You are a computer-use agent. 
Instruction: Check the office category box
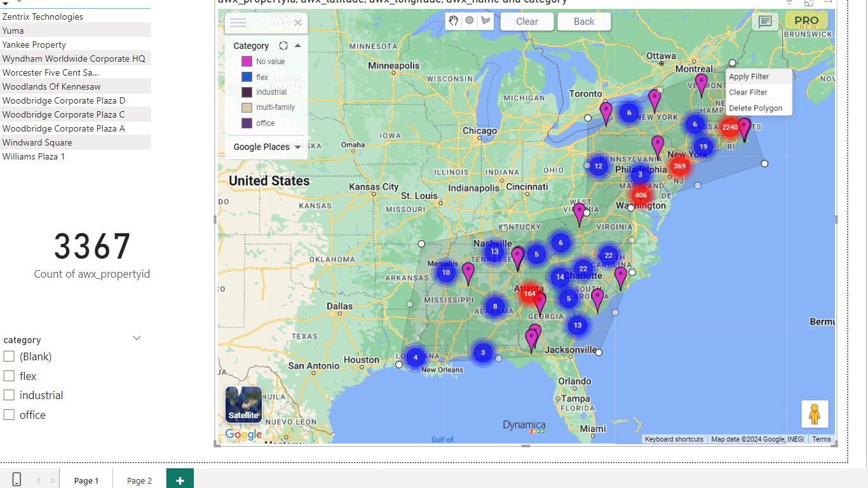click(x=9, y=415)
